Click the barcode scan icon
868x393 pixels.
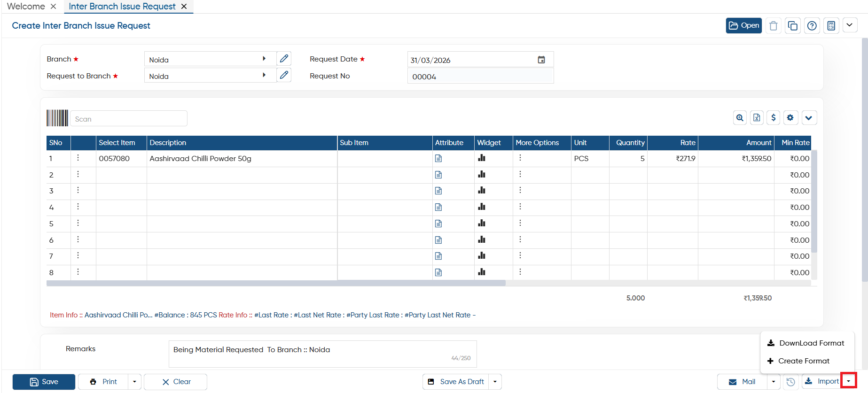pos(57,118)
